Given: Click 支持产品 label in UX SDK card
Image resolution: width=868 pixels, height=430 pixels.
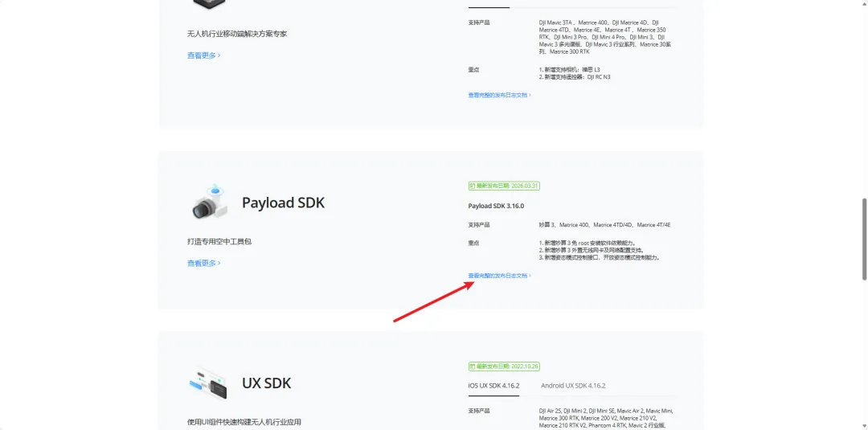Looking at the screenshot, I should (x=479, y=411).
